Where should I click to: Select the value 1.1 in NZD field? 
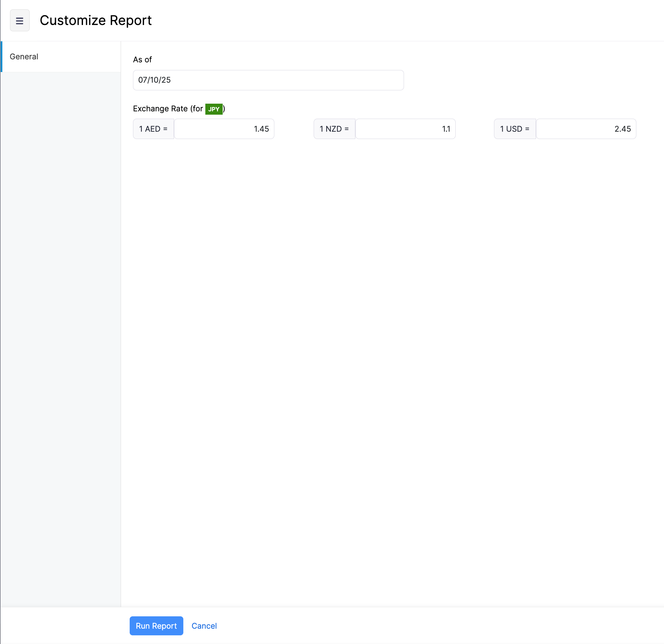(446, 129)
